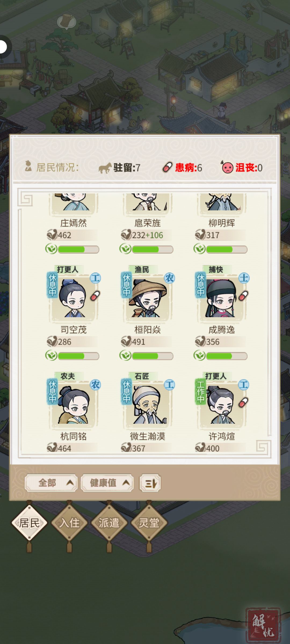
Task: Click the horse icon next to 驻留
Action: click(x=105, y=168)
